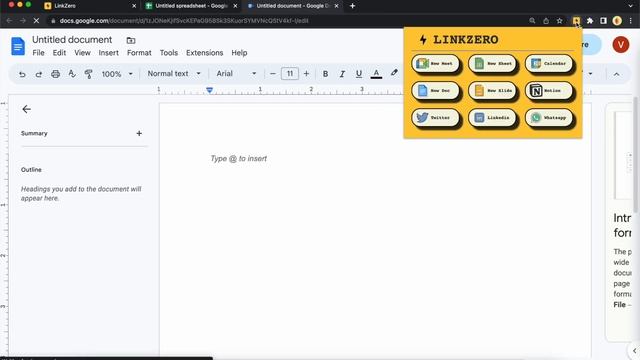Image resolution: width=640 pixels, height=360 pixels.
Task: Open the View menu
Action: pos(82,53)
